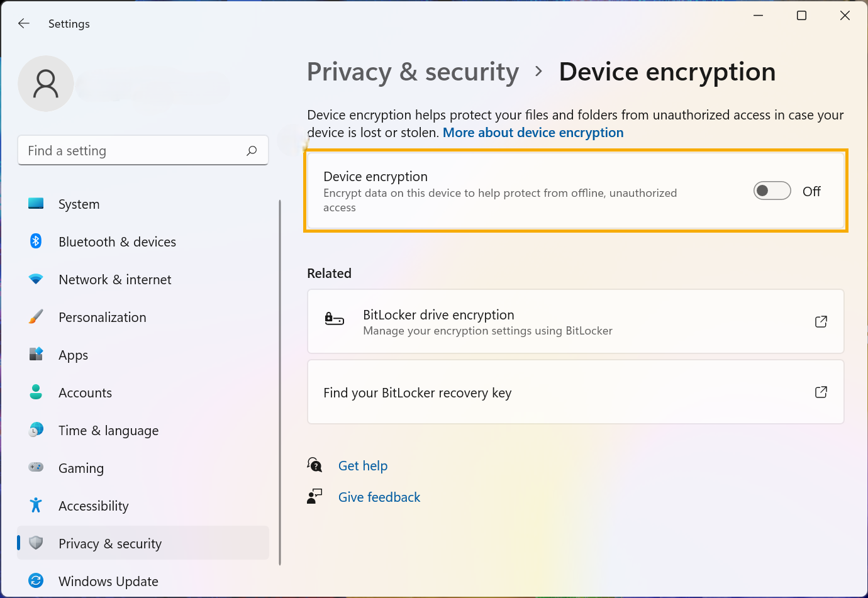The width and height of the screenshot is (868, 598).
Task: Open BitLocker drive encryption external link icon
Action: [x=821, y=321]
